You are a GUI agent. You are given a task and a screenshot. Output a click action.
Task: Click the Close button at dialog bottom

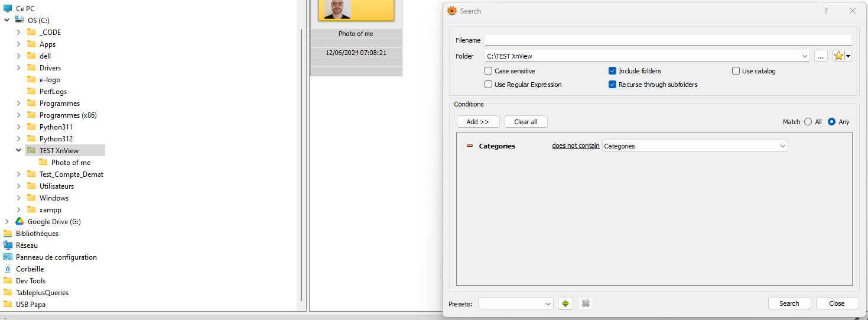pos(837,303)
